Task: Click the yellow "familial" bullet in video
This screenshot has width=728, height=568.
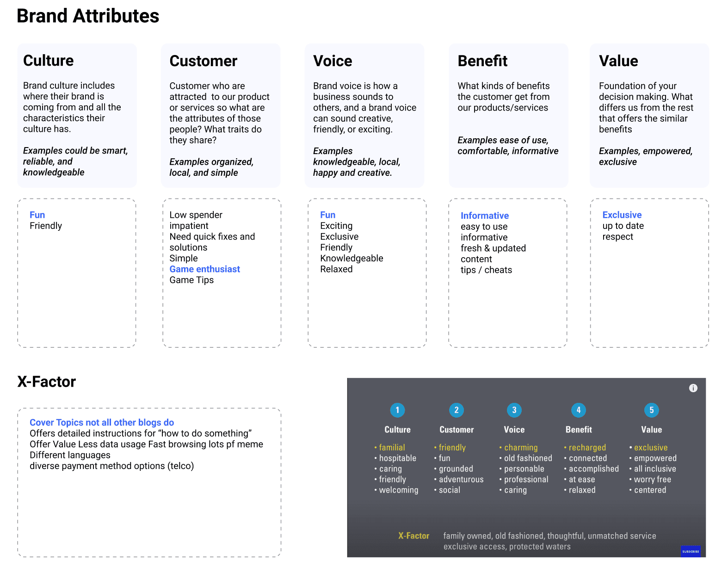Action: (392, 447)
